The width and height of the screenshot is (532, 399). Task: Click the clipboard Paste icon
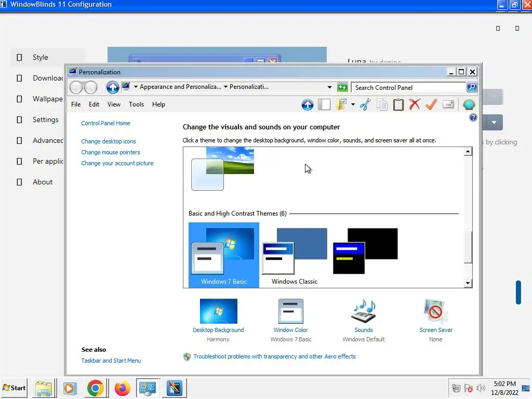(x=398, y=104)
